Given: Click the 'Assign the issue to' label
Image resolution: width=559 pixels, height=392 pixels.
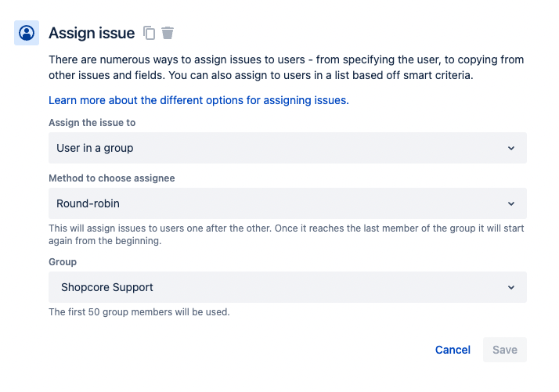Looking at the screenshot, I should click(92, 123).
